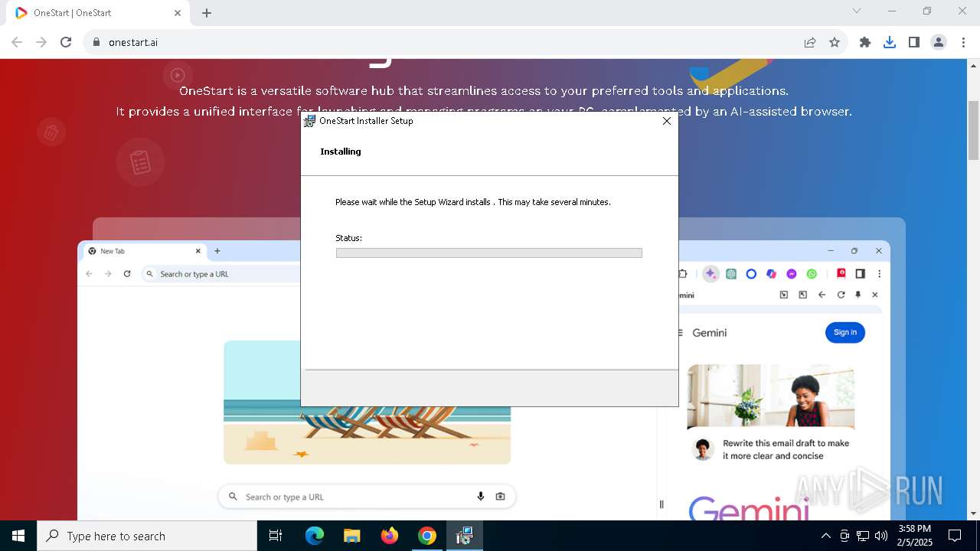980x551 pixels.
Task: Click the page vertical scrollbar thumb
Action: [973, 130]
